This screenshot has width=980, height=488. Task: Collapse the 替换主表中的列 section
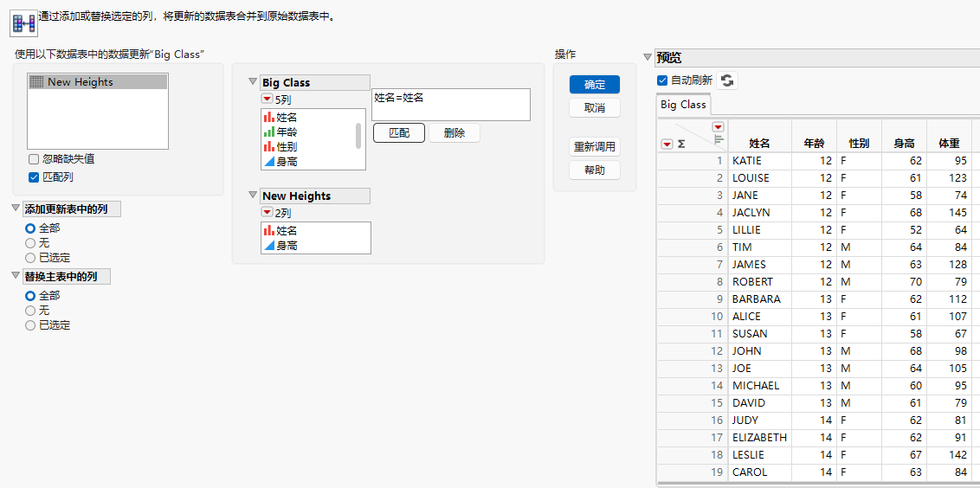click(16, 276)
